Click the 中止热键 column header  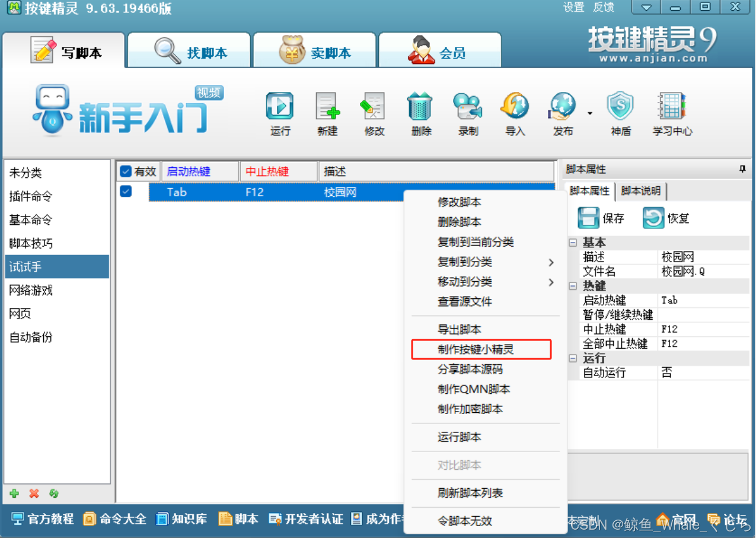(x=279, y=171)
